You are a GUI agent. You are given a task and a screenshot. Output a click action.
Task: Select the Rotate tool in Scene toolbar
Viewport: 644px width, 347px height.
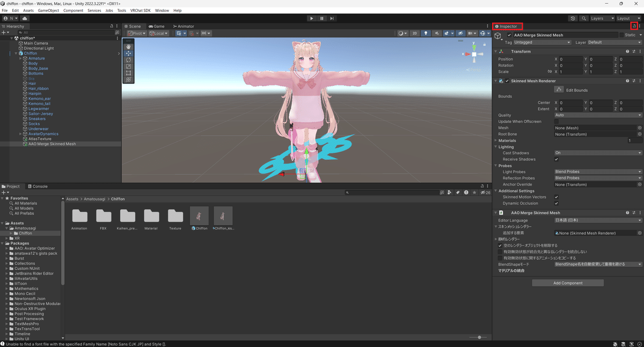[128, 60]
